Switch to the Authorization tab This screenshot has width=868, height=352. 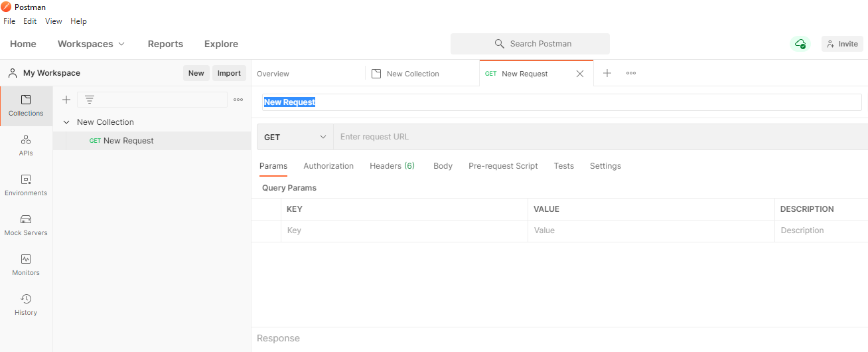(x=328, y=166)
